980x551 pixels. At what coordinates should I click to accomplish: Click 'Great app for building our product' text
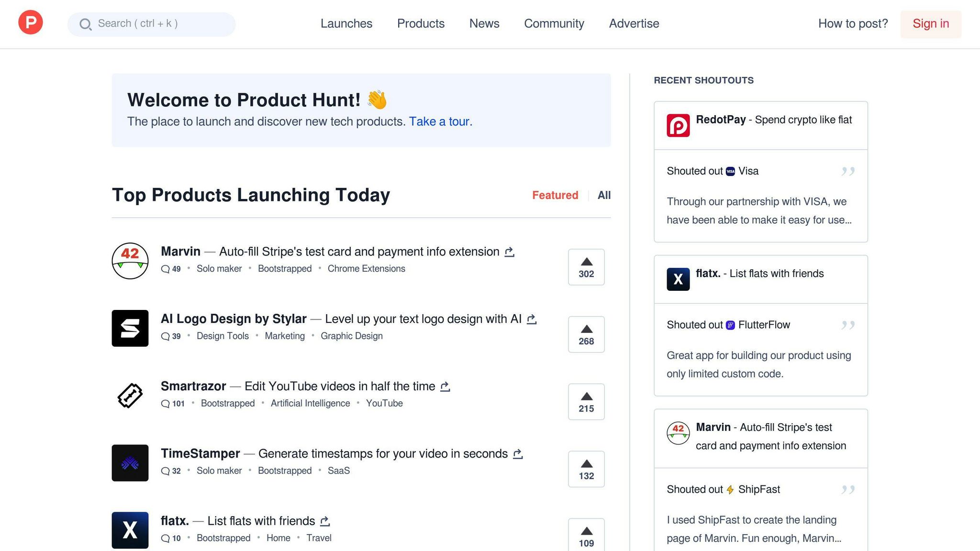[759, 365]
